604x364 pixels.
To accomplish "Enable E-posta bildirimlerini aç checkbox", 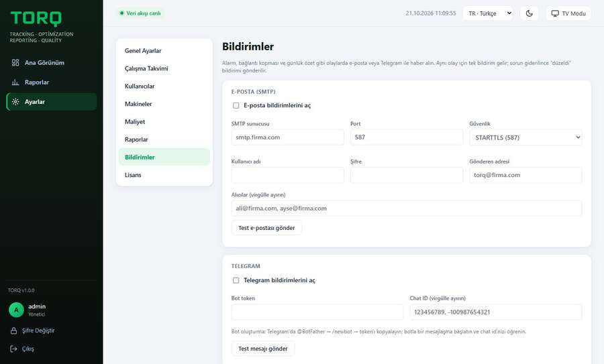I will point(236,105).
